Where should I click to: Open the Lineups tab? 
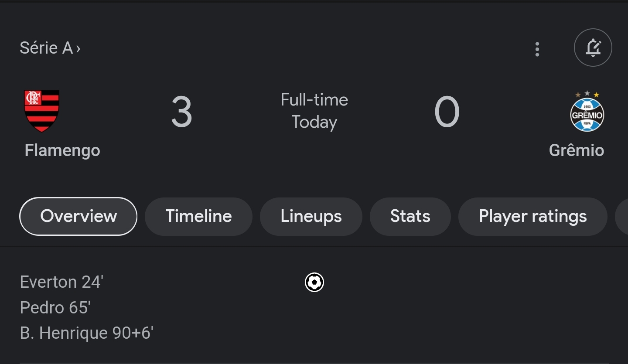[311, 216]
